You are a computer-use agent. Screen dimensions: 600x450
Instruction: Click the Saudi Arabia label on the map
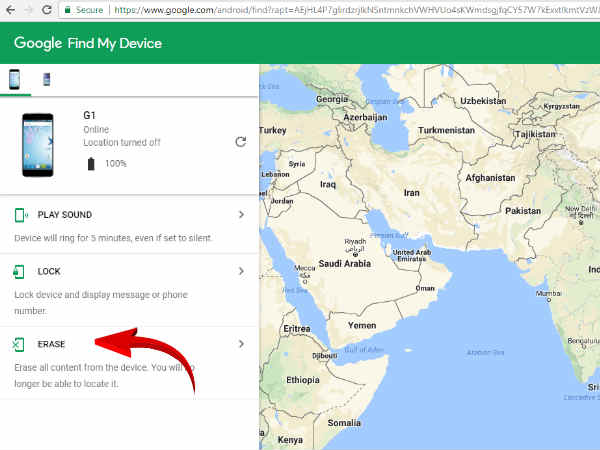[x=345, y=264]
